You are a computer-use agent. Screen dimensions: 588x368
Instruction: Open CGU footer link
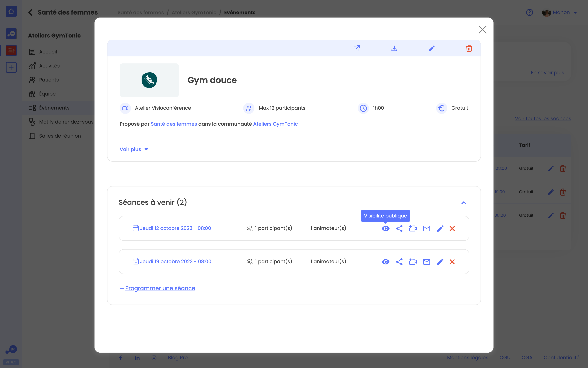tap(505, 357)
